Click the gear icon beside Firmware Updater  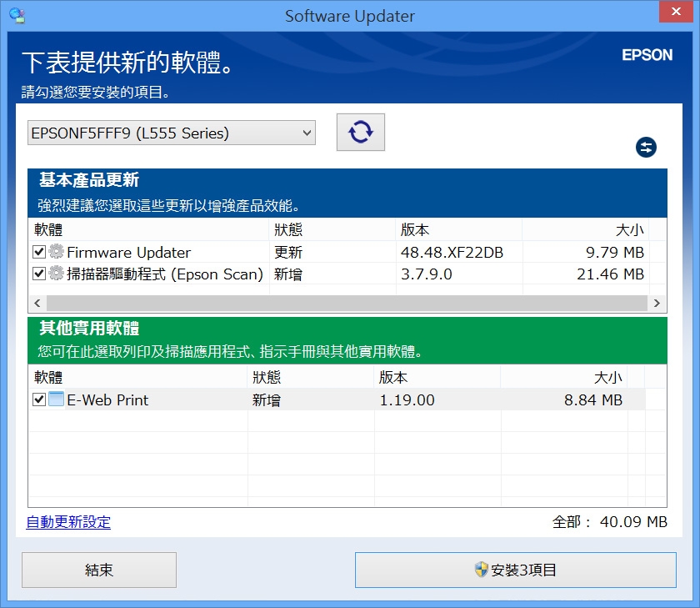click(x=57, y=252)
